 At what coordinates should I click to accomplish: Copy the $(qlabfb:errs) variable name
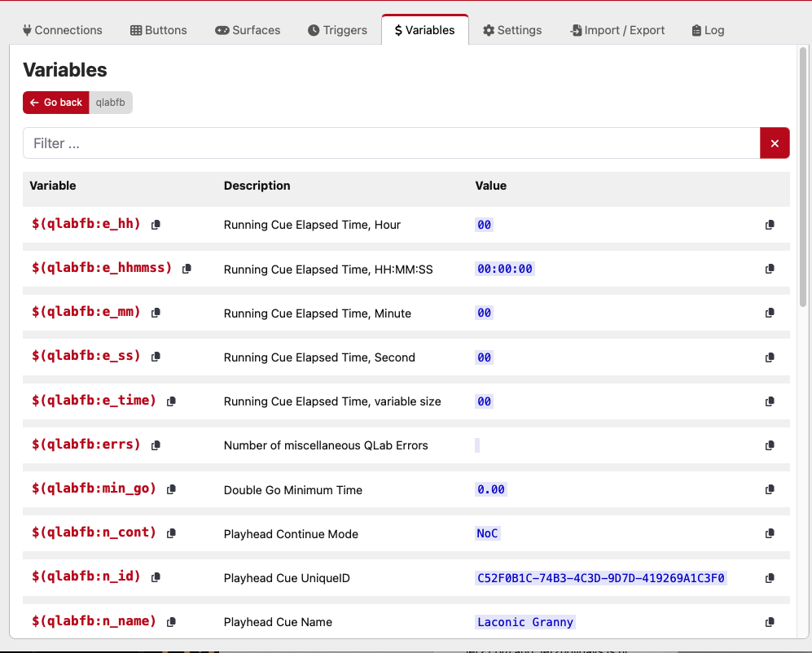click(156, 445)
